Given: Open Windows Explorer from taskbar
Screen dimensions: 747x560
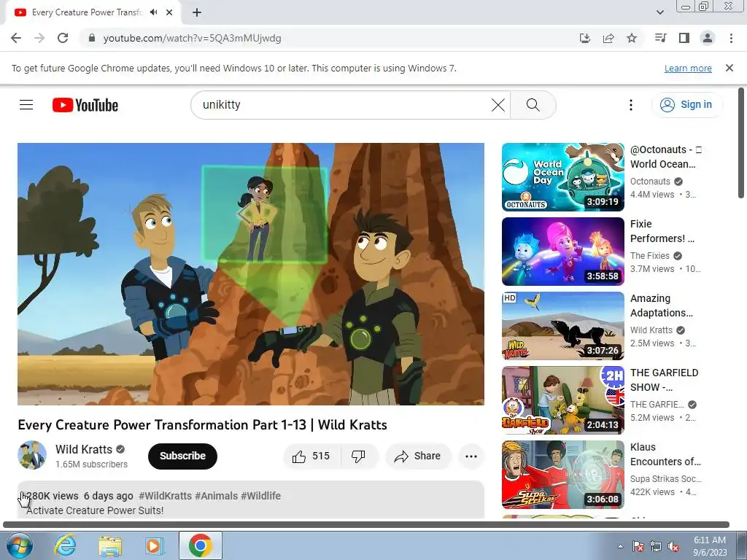Looking at the screenshot, I should 110,545.
